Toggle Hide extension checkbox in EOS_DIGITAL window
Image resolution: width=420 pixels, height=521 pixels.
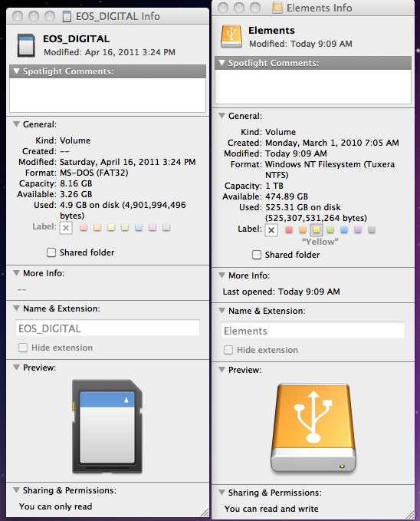[23, 348]
